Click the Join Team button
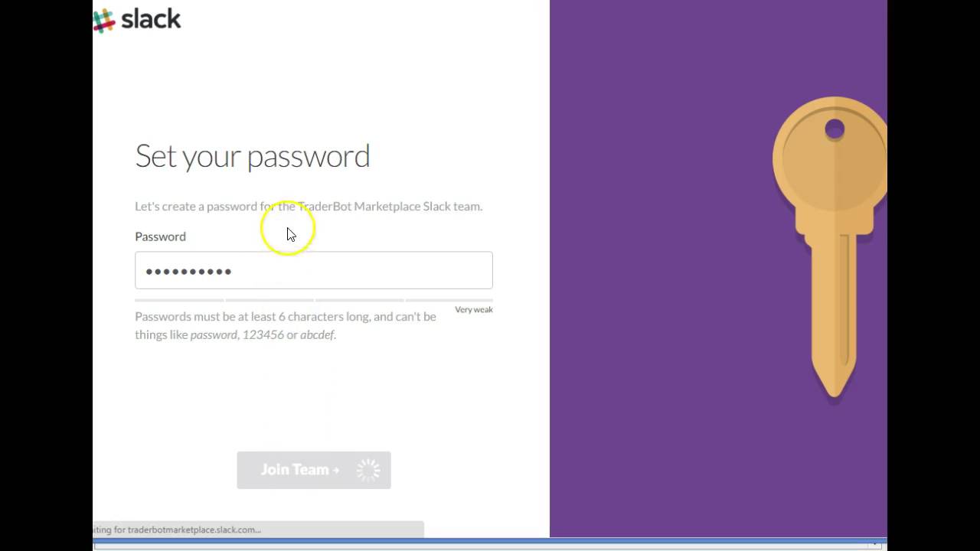The image size is (980, 551). tap(314, 470)
